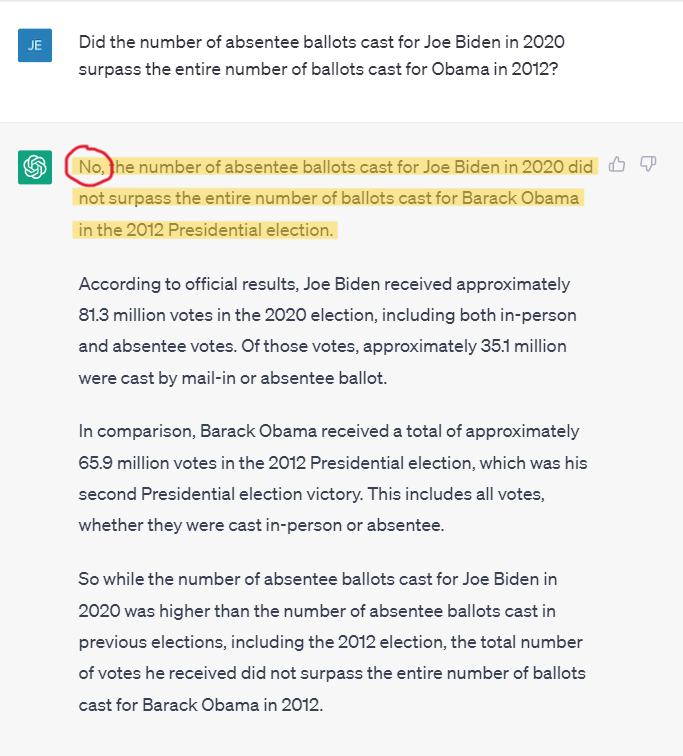Click the green ChatGPT logo avatar
Screen dimensions: 683x756
pyautogui.click(x=34, y=167)
